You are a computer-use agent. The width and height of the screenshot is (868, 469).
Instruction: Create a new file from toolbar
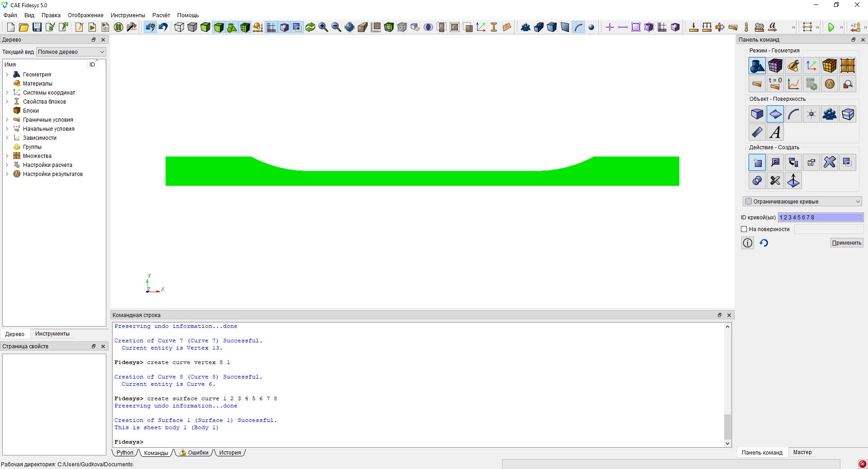[11, 27]
